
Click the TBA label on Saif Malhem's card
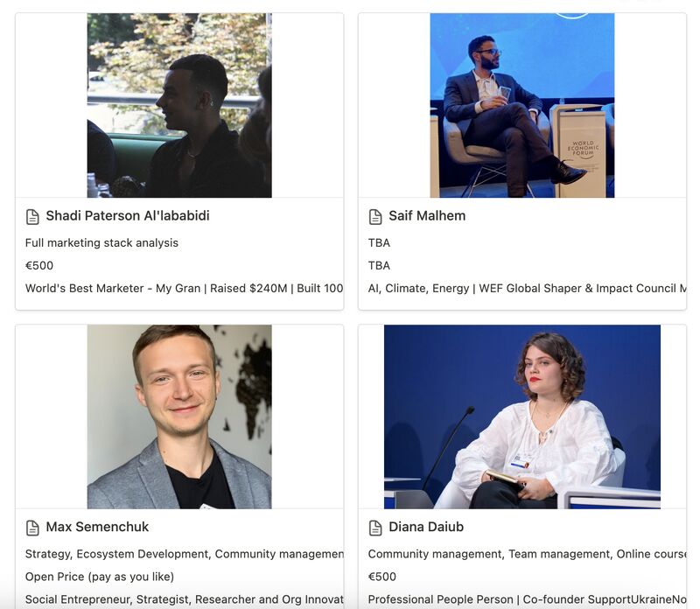coord(376,242)
